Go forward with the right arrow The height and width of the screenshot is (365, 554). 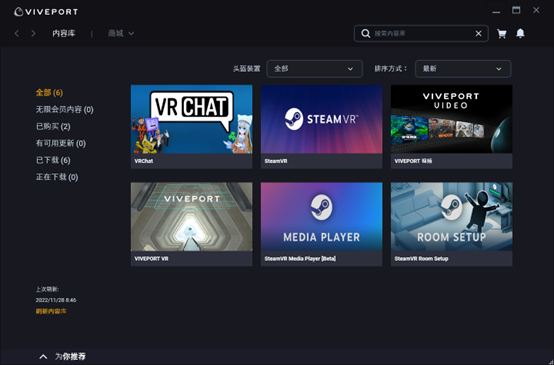[x=33, y=33]
